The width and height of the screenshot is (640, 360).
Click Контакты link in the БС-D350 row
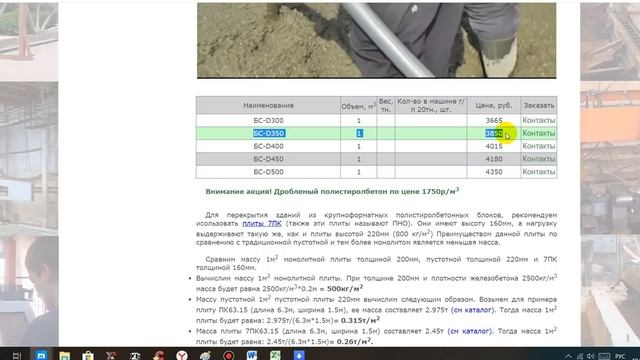click(538, 133)
